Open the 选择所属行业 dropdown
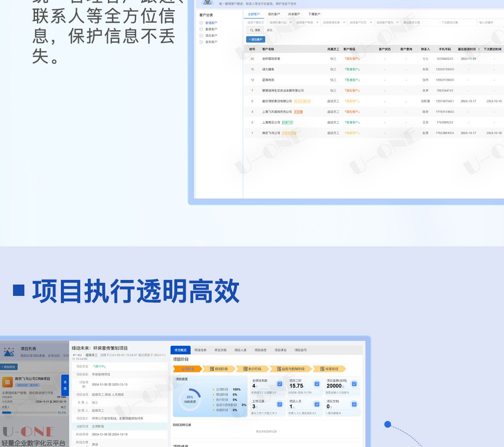The width and height of the screenshot is (504, 447). click(x=279, y=23)
